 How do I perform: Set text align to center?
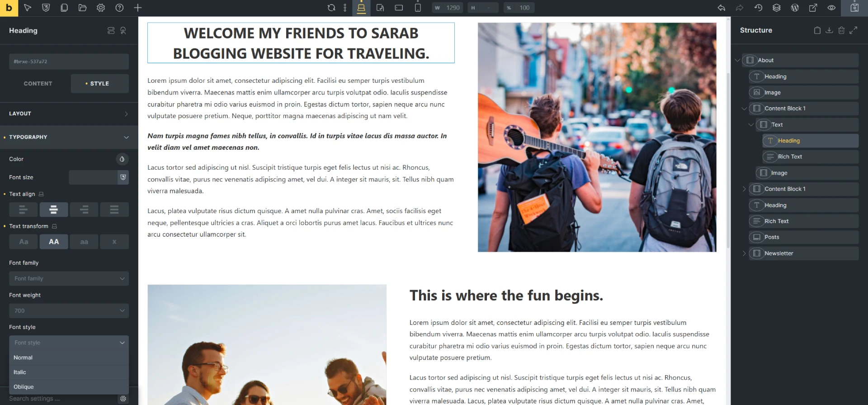point(53,210)
